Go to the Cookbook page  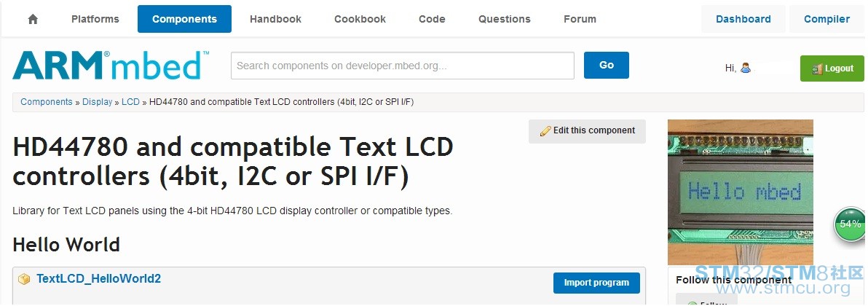pos(360,19)
